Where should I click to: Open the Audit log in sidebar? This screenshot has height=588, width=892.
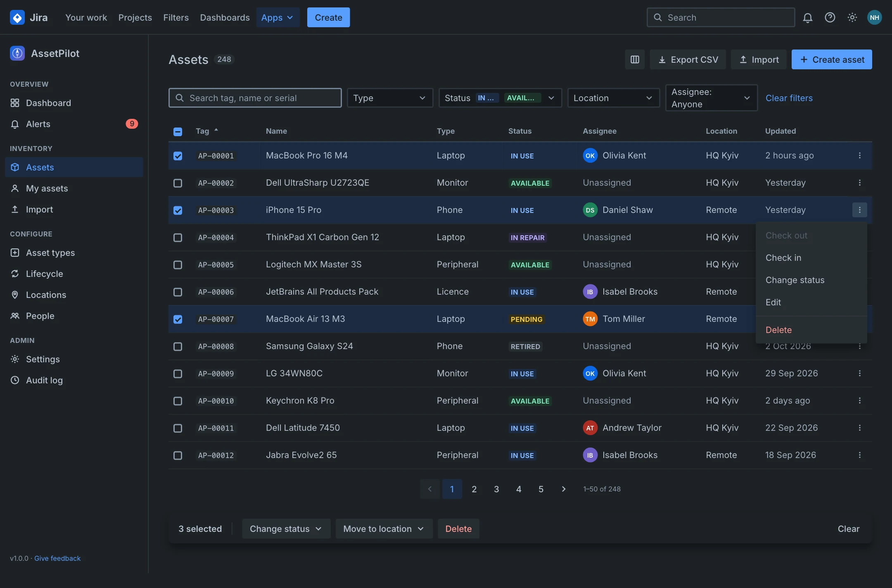74,380
